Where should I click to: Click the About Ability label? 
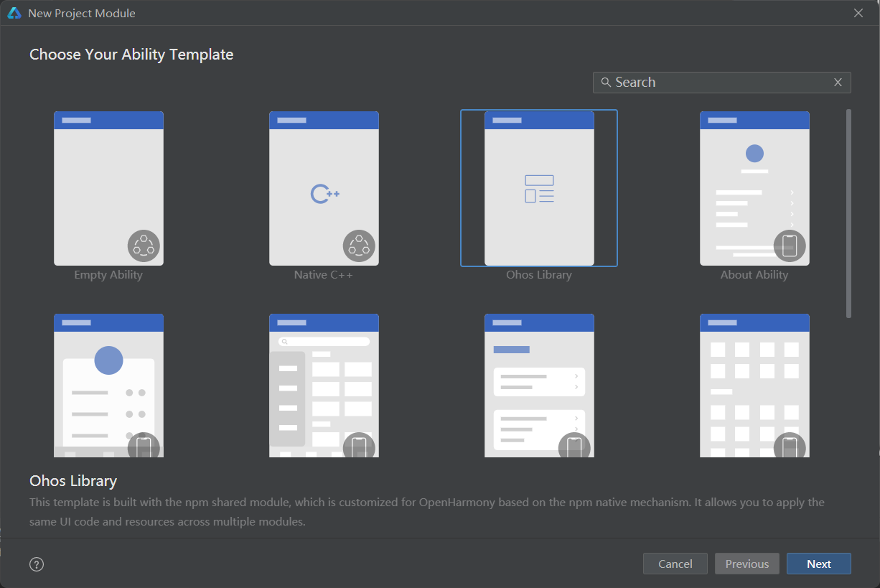(754, 275)
